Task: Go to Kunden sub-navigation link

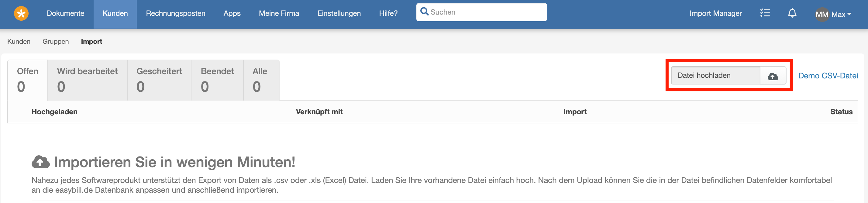Action: (19, 41)
